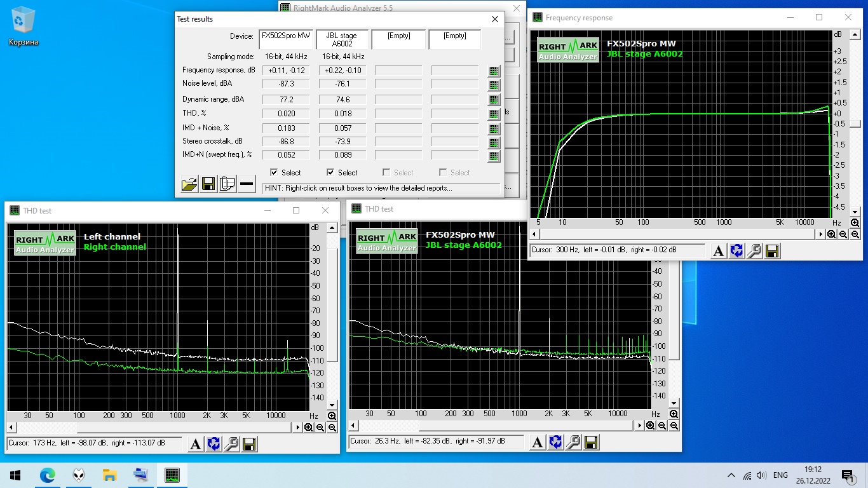
Task: Click the FX502Spro MW device slot
Action: [286, 39]
